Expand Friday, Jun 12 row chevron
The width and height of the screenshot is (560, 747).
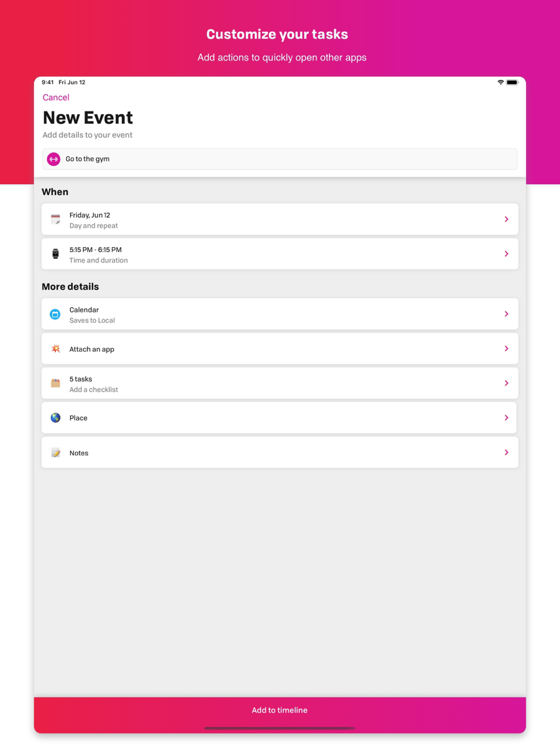pyautogui.click(x=506, y=220)
